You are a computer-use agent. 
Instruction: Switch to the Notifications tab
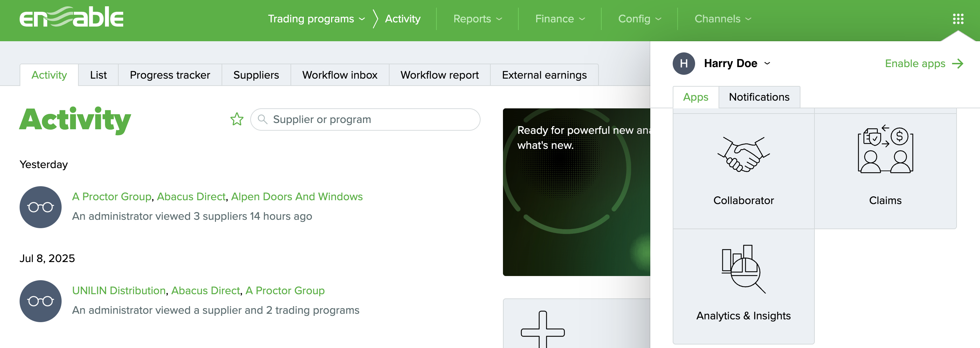coord(758,97)
